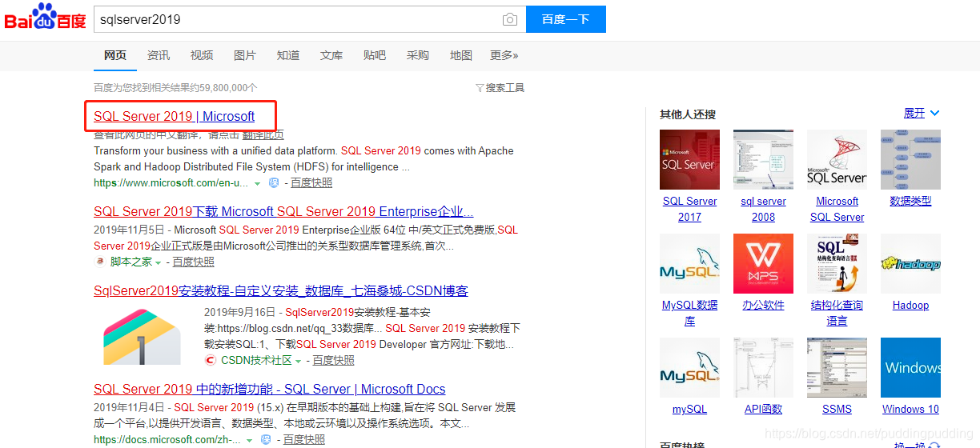Open the 文库 tab

(331, 55)
